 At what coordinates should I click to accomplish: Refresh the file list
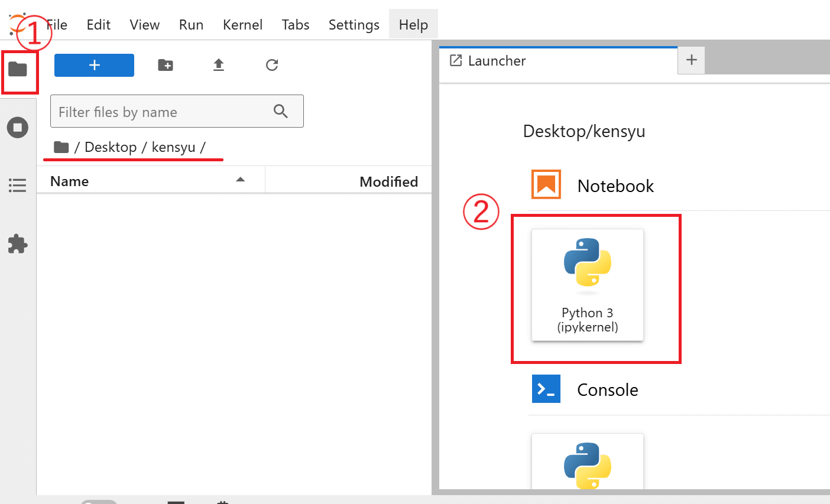[x=272, y=65]
